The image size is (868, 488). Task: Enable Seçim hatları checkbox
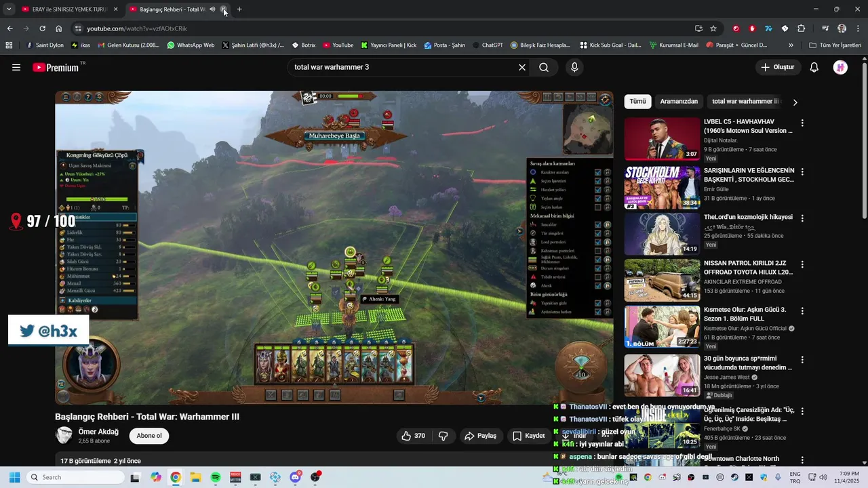pyautogui.click(x=598, y=207)
